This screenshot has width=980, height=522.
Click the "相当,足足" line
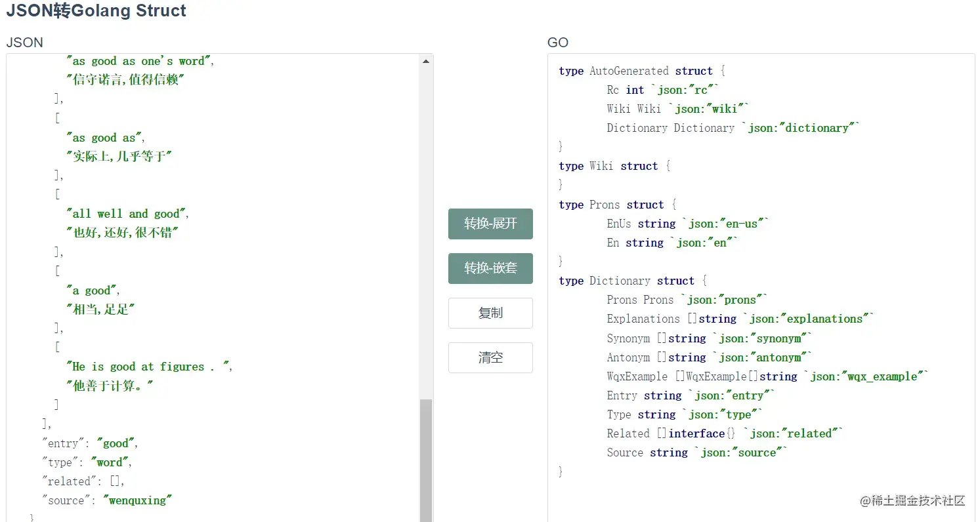tap(100, 310)
